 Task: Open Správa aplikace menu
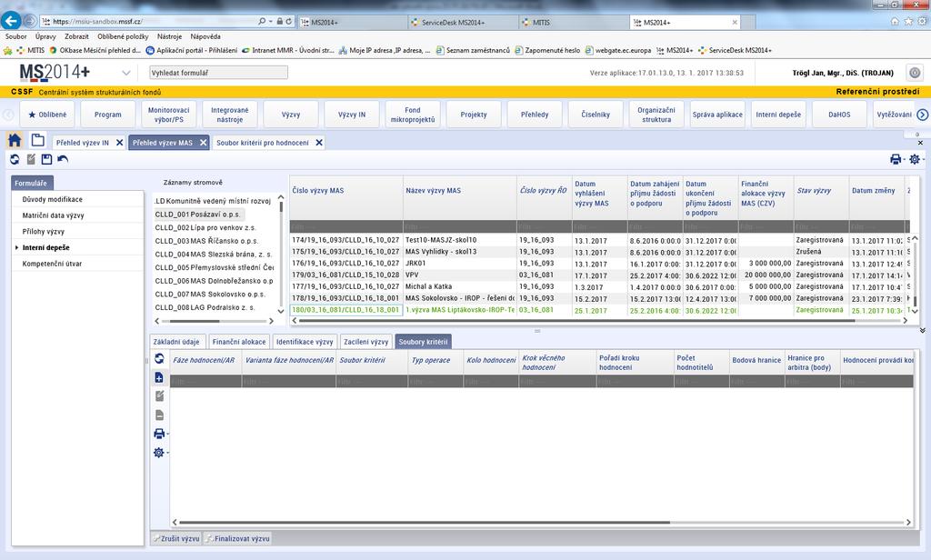coord(717,115)
